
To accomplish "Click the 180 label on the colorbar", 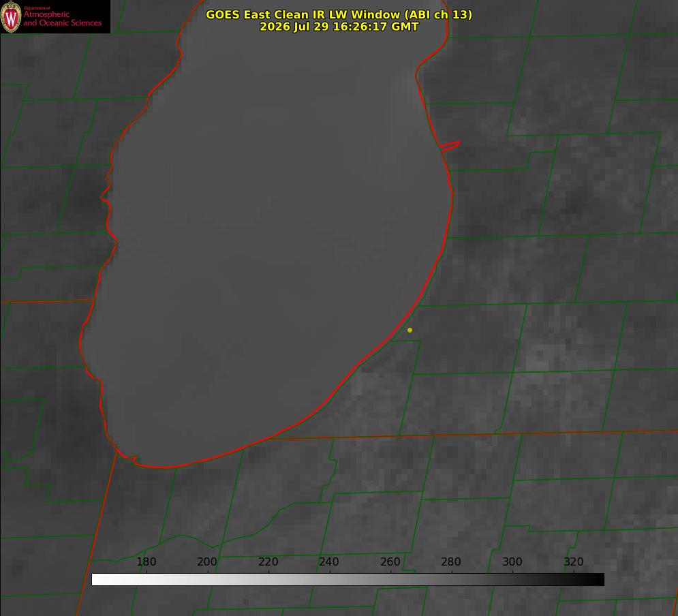I will [146, 561].
